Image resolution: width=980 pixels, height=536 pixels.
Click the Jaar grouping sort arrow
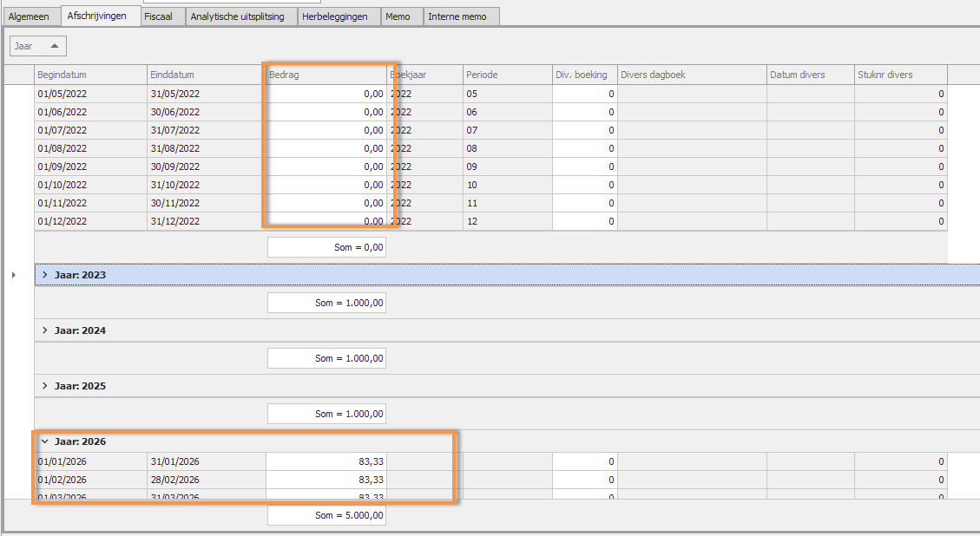tap(54, 46)
